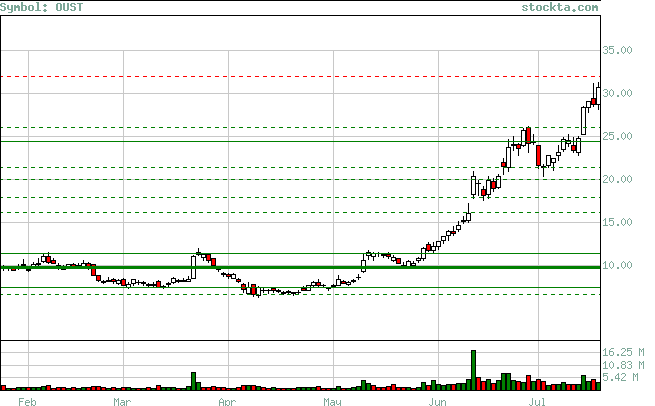Click the Jul month label
The width and height of the screenshot is (655, 406).
[537, 401]
